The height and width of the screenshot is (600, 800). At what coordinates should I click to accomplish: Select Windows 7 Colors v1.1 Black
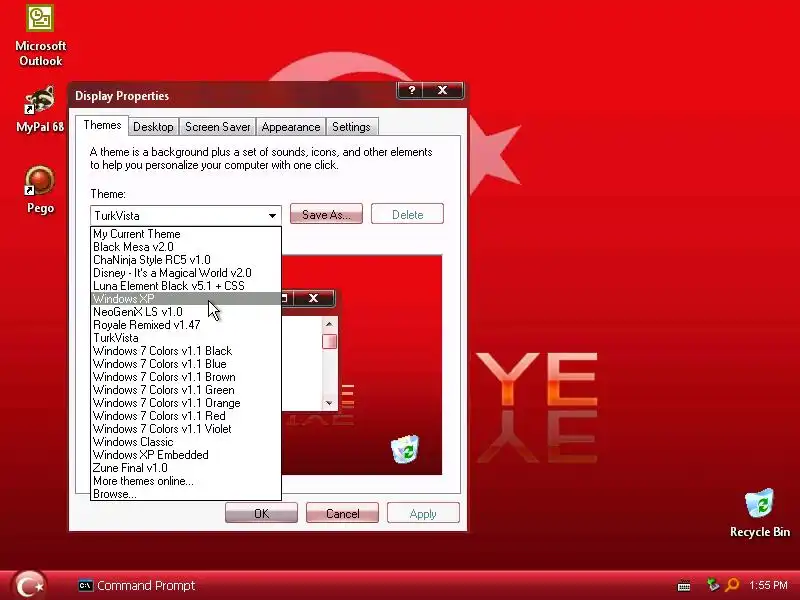pos(186,351)
